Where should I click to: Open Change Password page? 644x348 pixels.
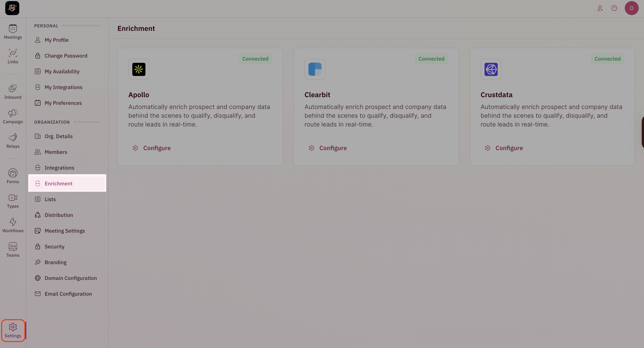click(x=67, y=56)
